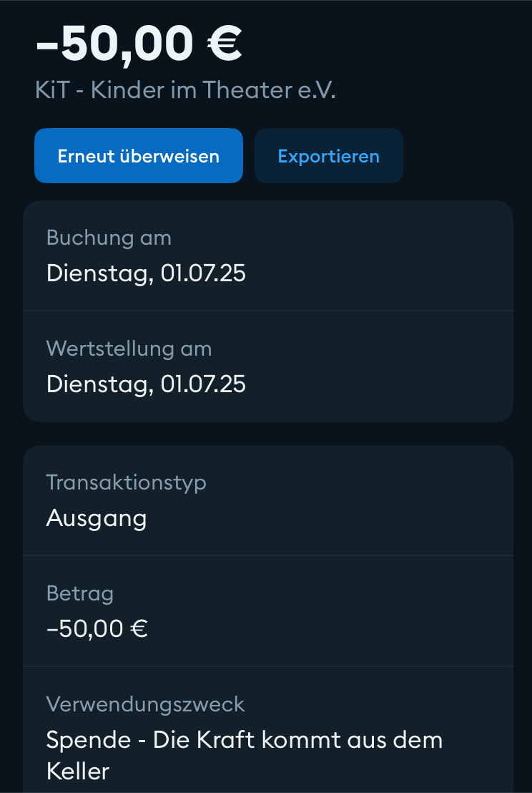532x793 pixels.
Task: Select the booking date under Buchung am
Action: tap(146, 273)
